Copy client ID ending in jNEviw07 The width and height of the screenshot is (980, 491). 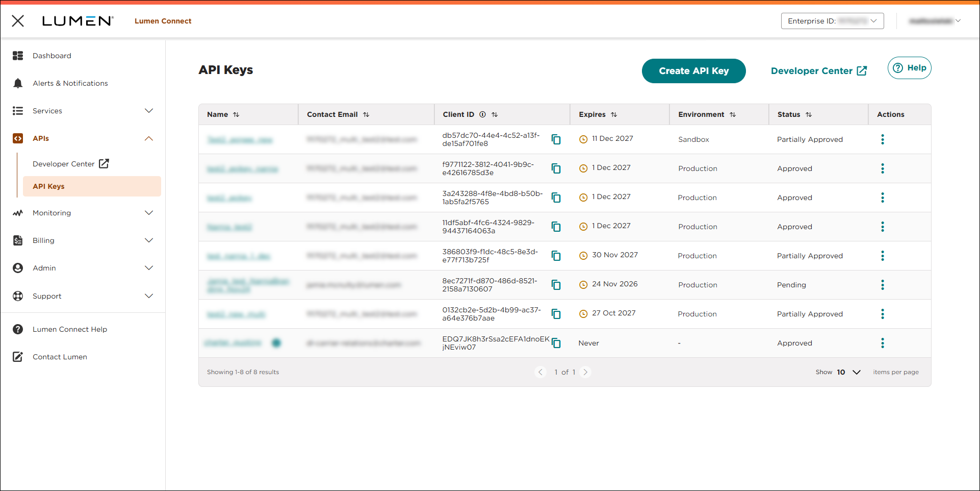click(556, 343)
